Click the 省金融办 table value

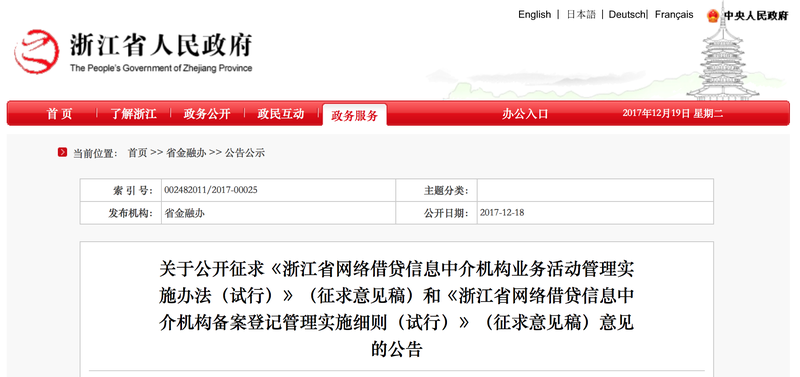184,213
